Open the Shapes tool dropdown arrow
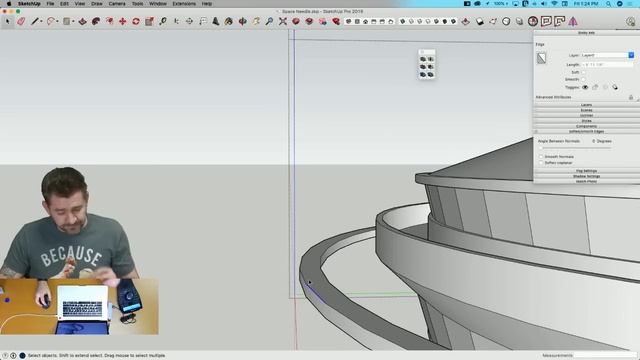 [73, 21]
